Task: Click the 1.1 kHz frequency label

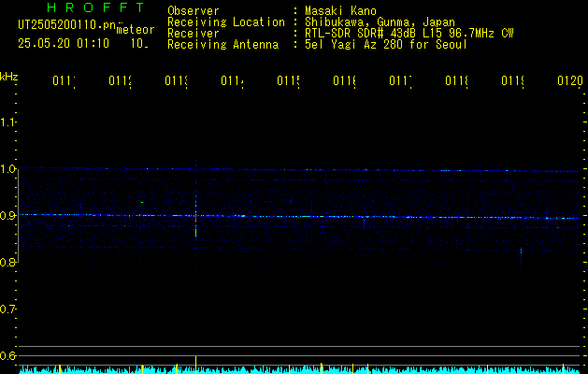Action: [x=7, y=122]
